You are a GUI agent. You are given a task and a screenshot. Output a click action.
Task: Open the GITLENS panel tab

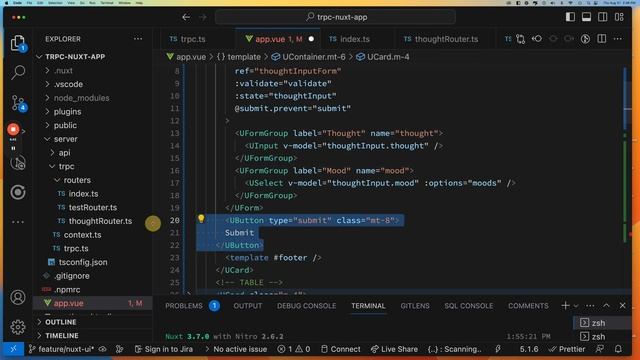[x=415, y=306]
